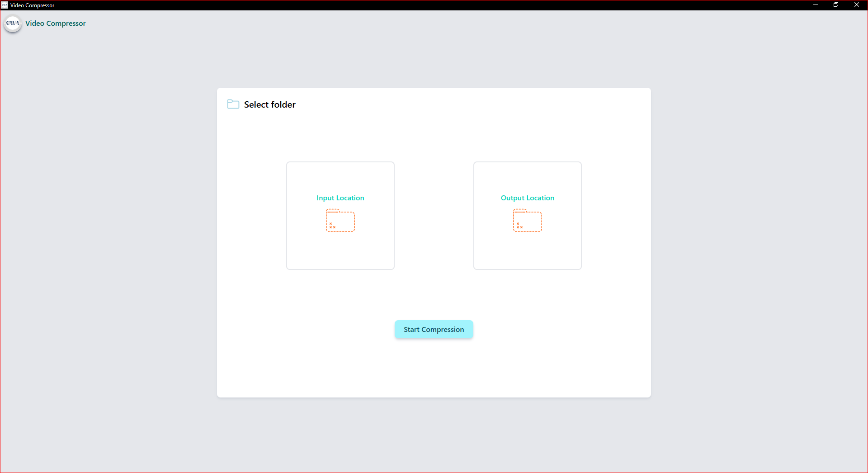
Task: Open the Input Location folder picker card
Action: pyautogui.click(x=340, y=216)
